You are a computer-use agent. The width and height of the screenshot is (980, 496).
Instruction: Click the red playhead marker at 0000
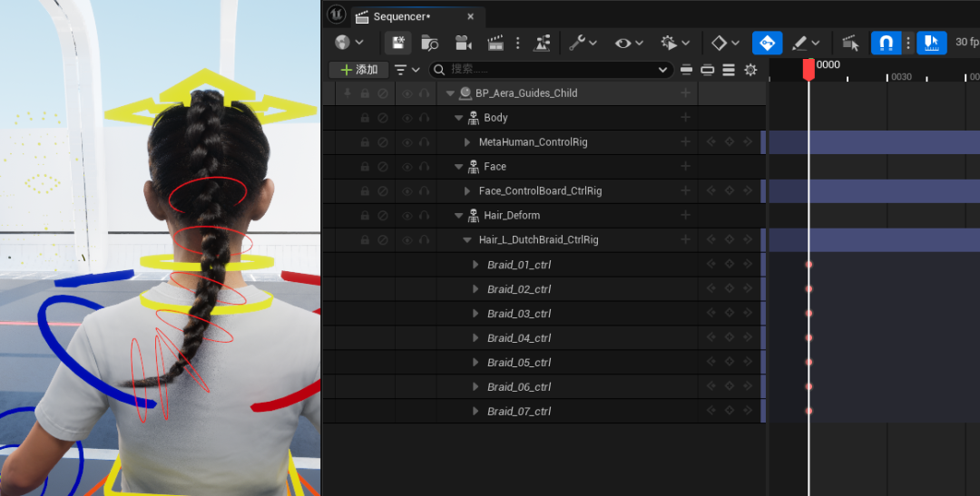coord(808,69)
